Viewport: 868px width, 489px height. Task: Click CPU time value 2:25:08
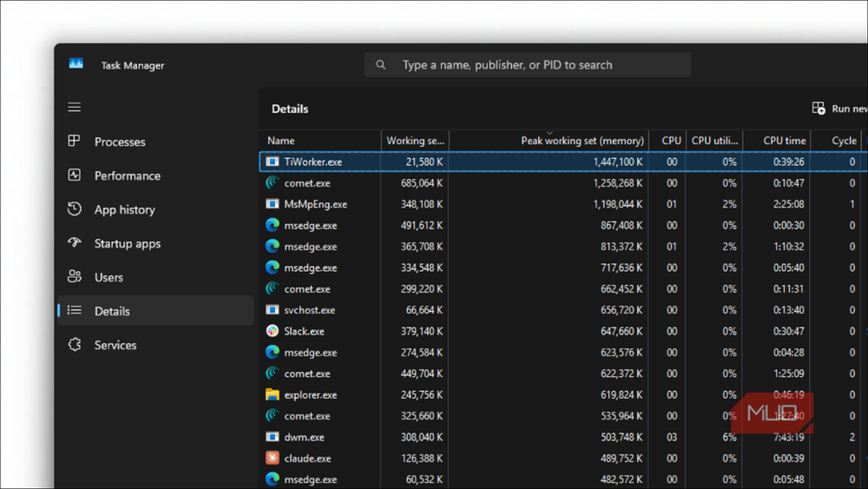tap(788, 204)
